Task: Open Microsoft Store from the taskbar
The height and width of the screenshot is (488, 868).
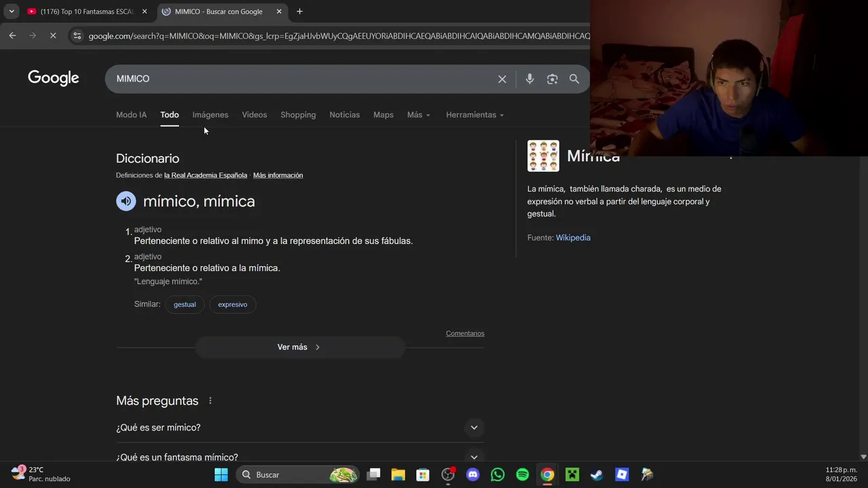Action: (422, 474)
